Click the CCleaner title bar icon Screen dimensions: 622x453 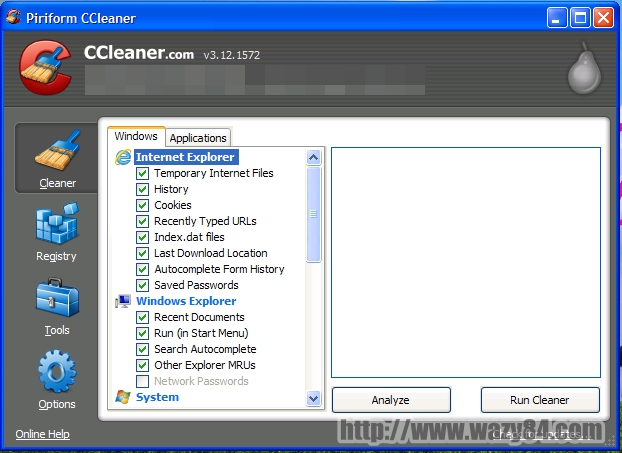coord(13,17)
